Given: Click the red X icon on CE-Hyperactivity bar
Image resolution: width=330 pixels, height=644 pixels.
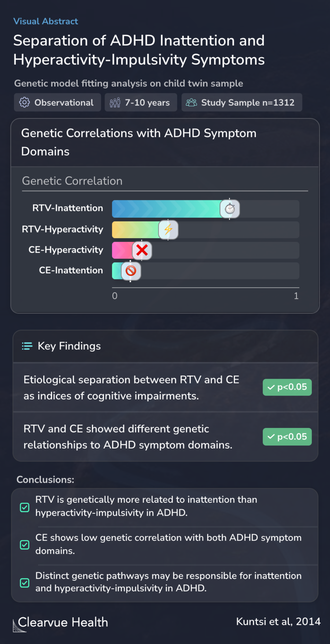Looking at the screenshot, I should (142, 250).
